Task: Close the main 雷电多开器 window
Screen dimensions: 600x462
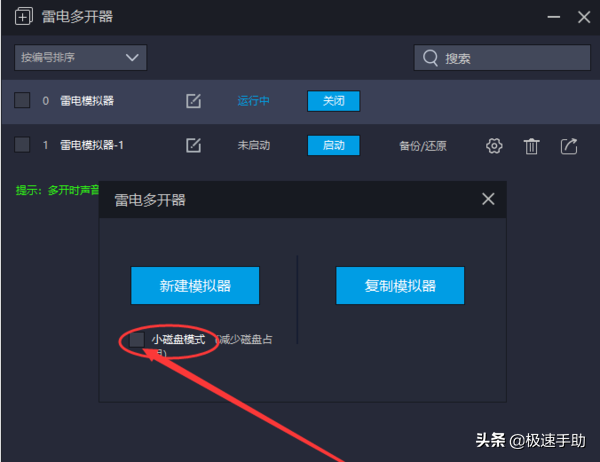Action: tap(584, 17)
